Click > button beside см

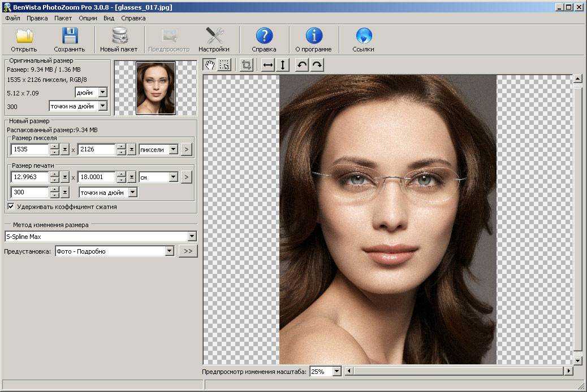[187, 177]
